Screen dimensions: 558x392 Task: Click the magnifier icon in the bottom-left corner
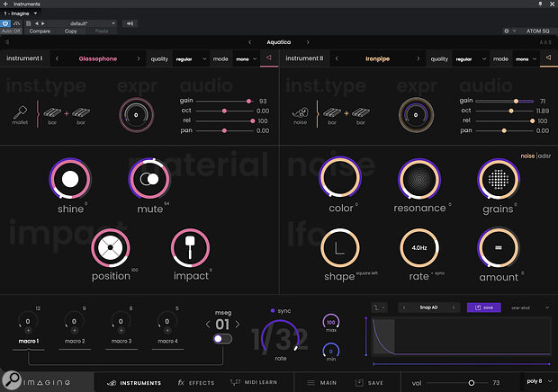12,380
